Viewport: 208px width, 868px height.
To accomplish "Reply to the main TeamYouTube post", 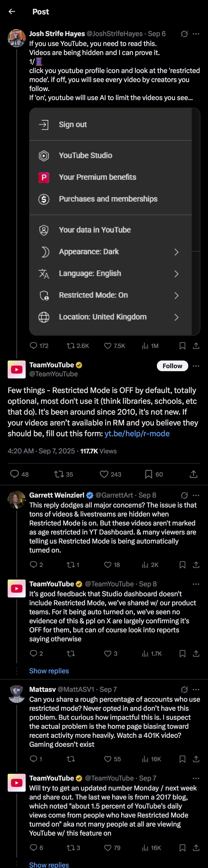I will pyautogui.click(x=14, y=474).
